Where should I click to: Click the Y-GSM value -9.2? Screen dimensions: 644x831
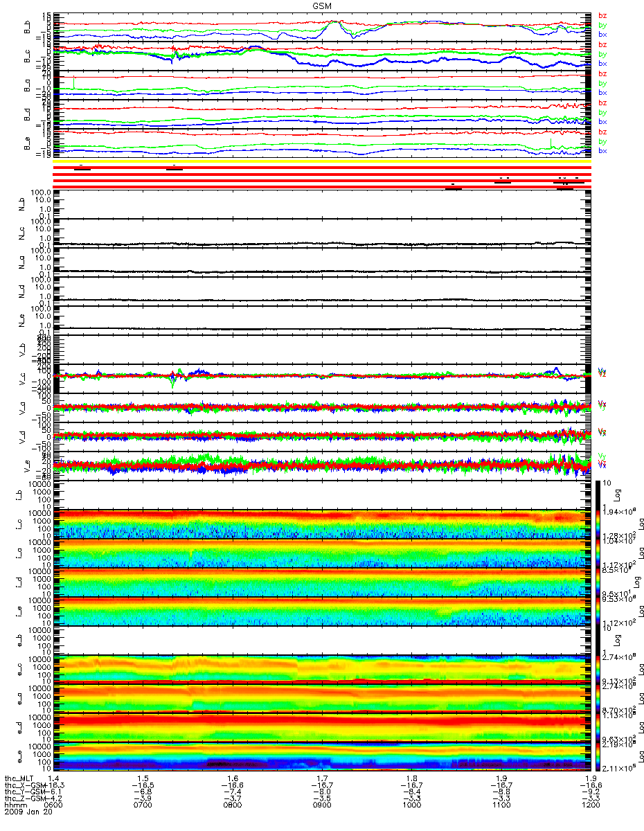coord(589,792)
